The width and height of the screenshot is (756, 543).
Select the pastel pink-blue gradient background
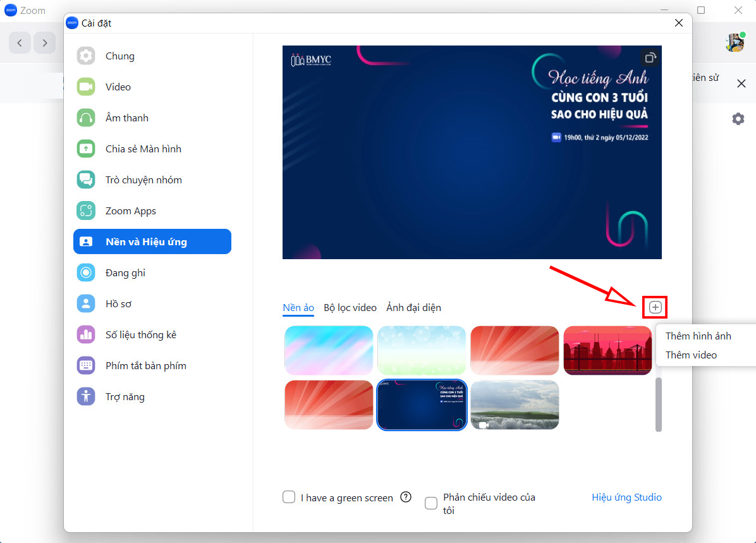[329, 350]
